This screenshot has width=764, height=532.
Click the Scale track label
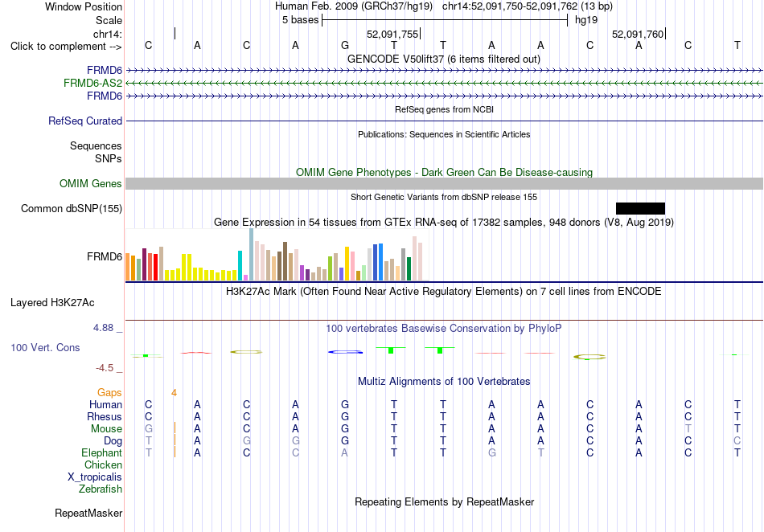[x=109, y=20]
